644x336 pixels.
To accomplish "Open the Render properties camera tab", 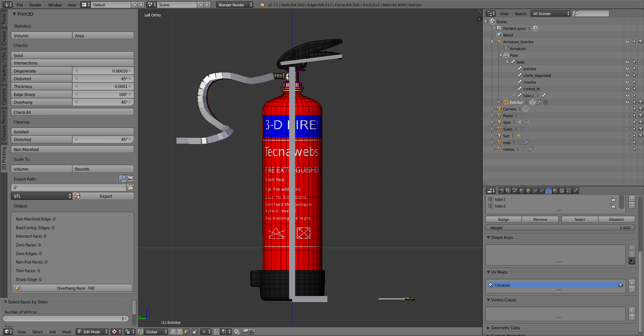I will click(x=502, y=191).
